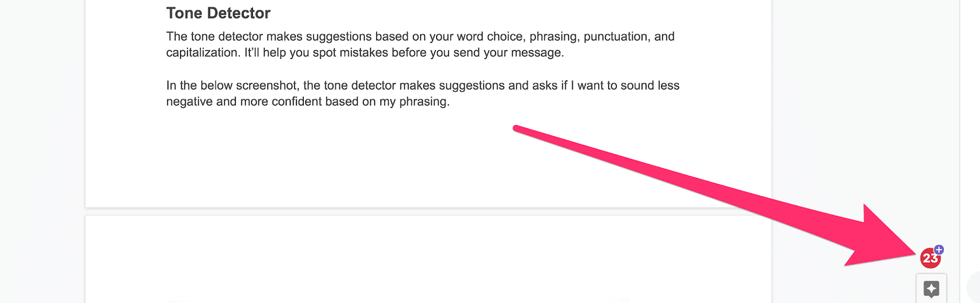
Task: Click the left gray margin beside page
Action: pyautogui.click(x=42, y=151)
